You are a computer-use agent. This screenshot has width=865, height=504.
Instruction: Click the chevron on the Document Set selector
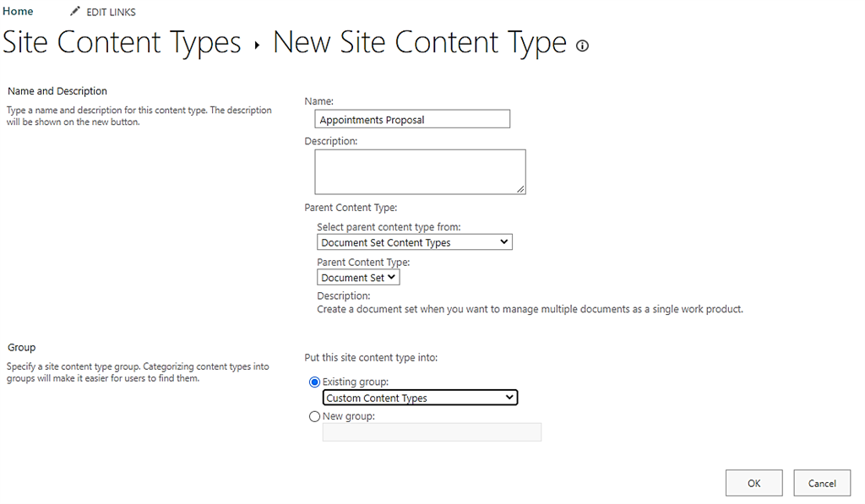click(393, 277)
